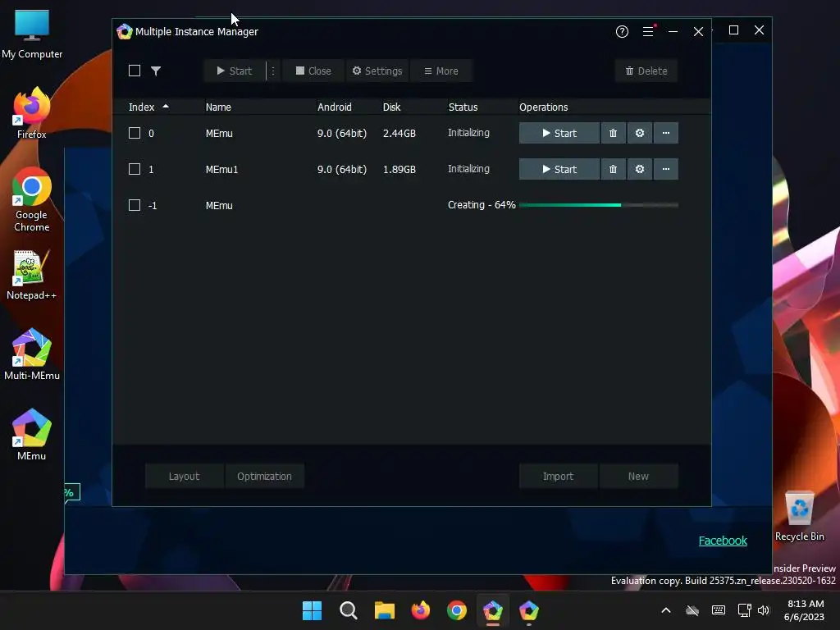Open Firefox desktop shortcut
This screenshot has width=840, height=630.
coord(32,113)
